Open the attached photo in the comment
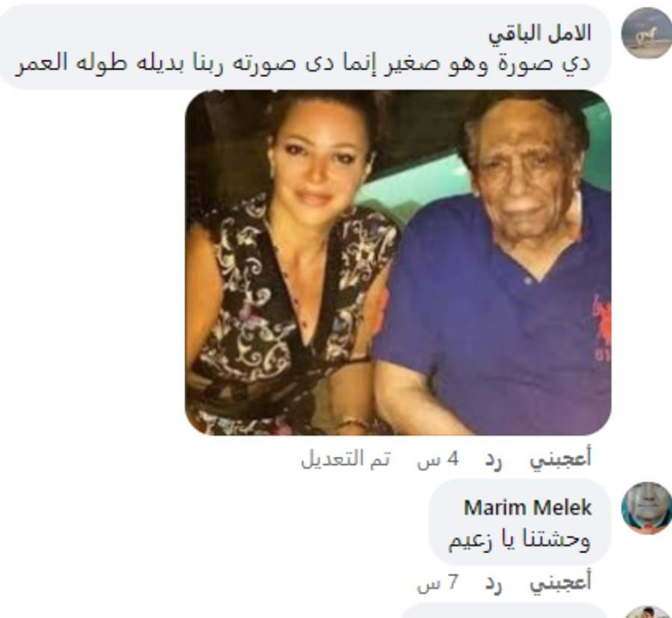 tap(398, 263)
